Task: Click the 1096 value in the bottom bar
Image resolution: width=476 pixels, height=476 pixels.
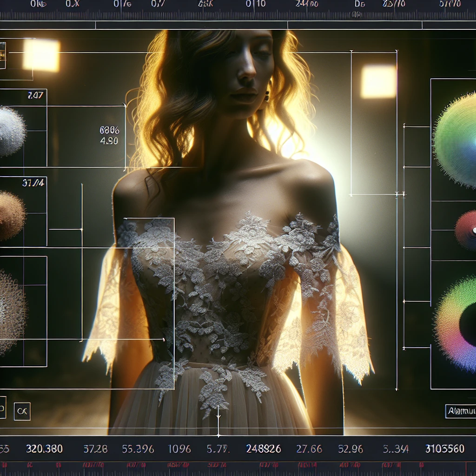Action: coord(179,449)
